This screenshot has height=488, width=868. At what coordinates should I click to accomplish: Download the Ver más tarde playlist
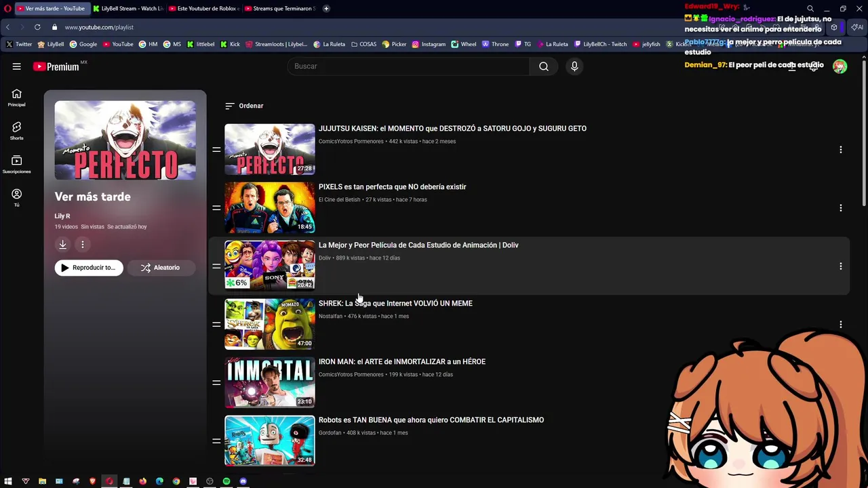62,245
